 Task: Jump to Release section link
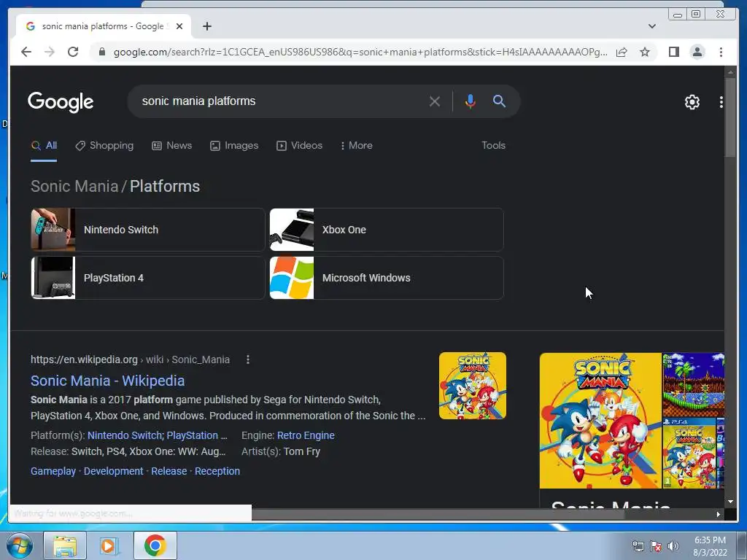click(169, 471)
